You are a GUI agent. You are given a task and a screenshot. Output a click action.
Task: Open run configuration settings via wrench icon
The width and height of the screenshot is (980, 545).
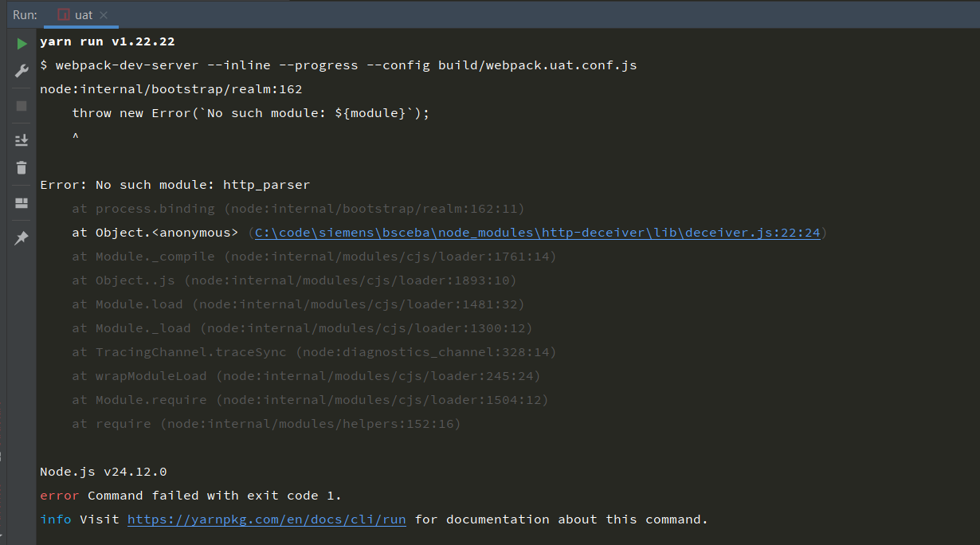[x=22, y=71]
